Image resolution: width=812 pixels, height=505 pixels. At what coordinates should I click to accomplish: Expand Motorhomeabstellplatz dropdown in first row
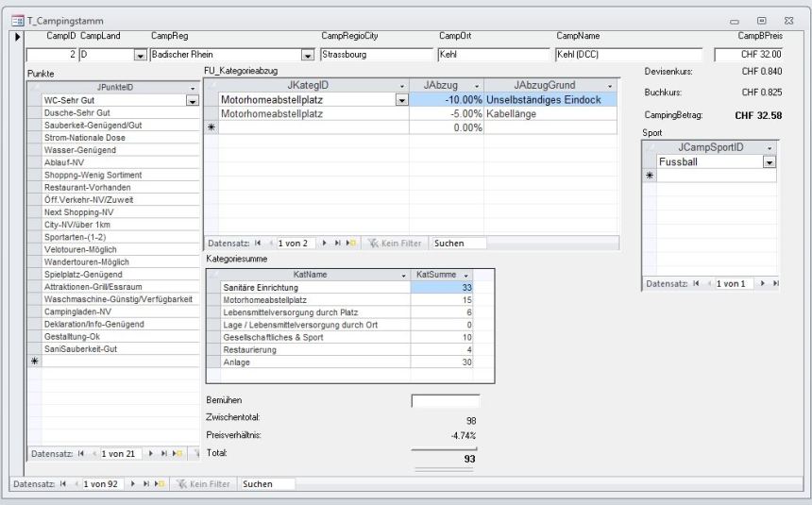(x=401, y=99)
